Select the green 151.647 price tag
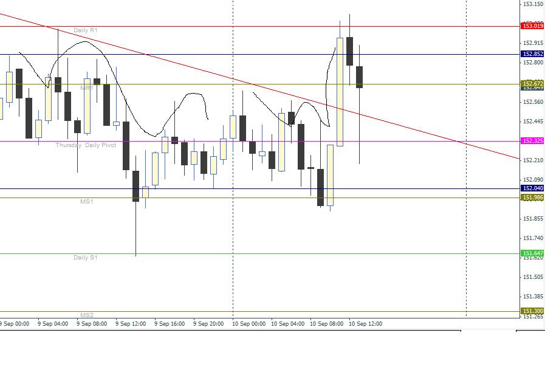The width and height of the screenshot is (545, 392). (532, 253)
